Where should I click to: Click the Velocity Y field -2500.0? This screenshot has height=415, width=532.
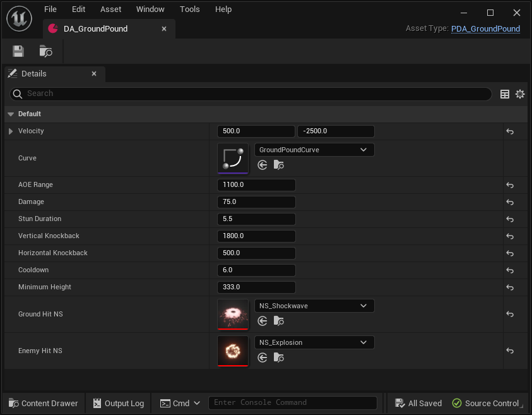[336, 131]
